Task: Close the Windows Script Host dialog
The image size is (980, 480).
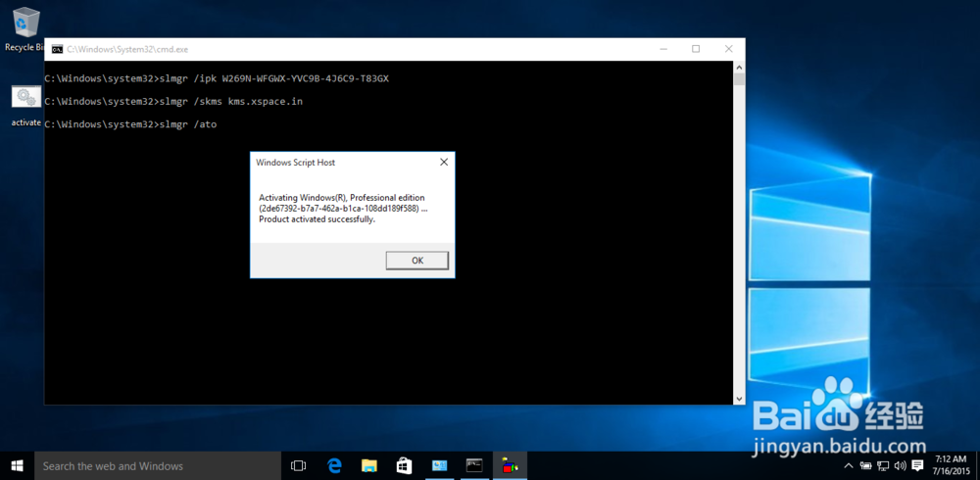Action: pos(444,162)
